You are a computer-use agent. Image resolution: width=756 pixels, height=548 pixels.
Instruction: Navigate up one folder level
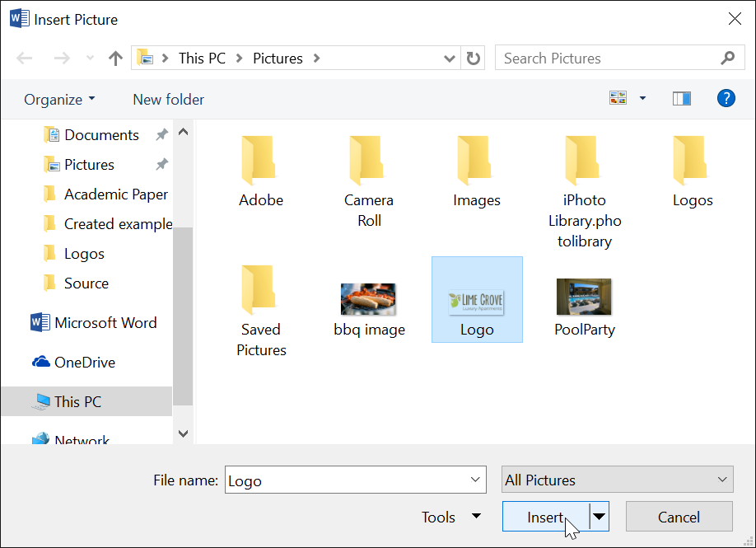(115, 58)
